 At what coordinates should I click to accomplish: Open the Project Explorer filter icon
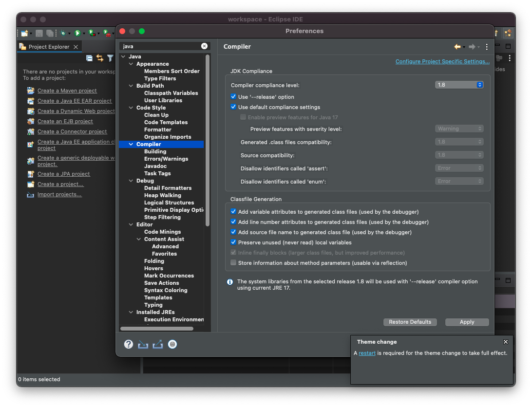[x=110, y=58]
